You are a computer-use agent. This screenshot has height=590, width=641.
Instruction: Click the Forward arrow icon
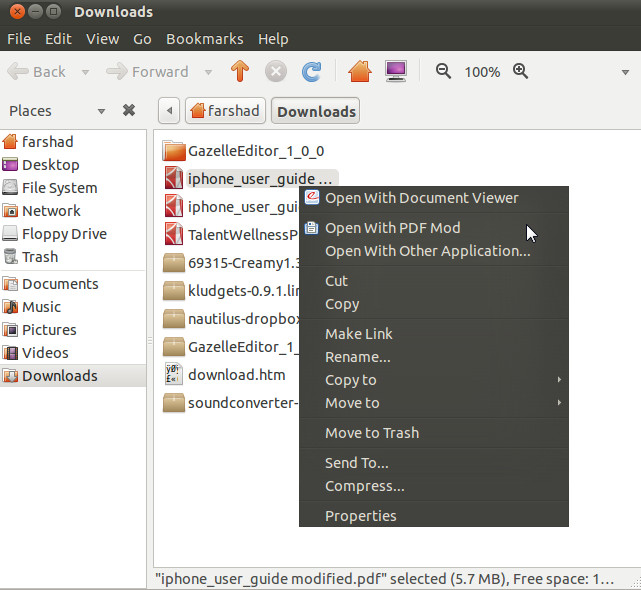117,72
